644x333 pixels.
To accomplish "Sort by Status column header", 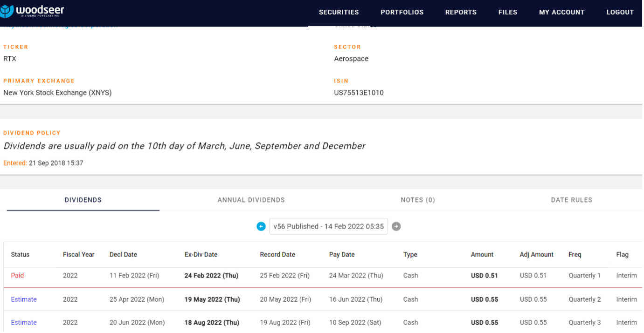I will [x=20, y=255].
